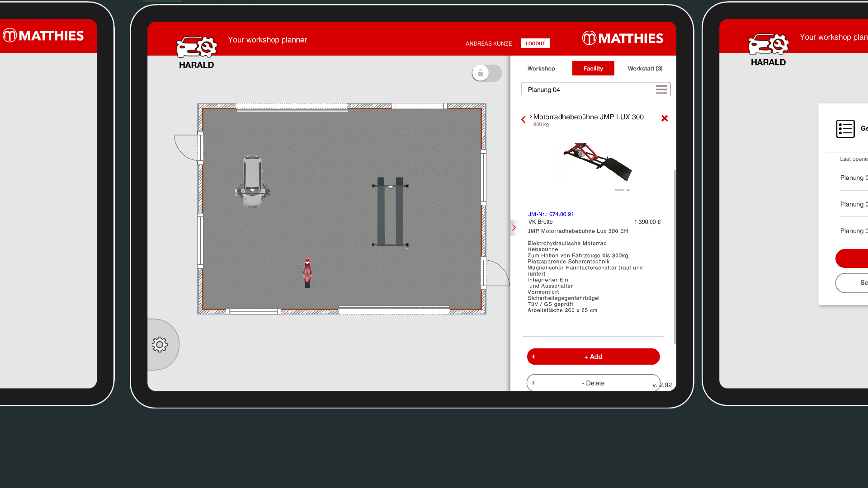Select the two-post lift in the floor plan

point(391,211)
